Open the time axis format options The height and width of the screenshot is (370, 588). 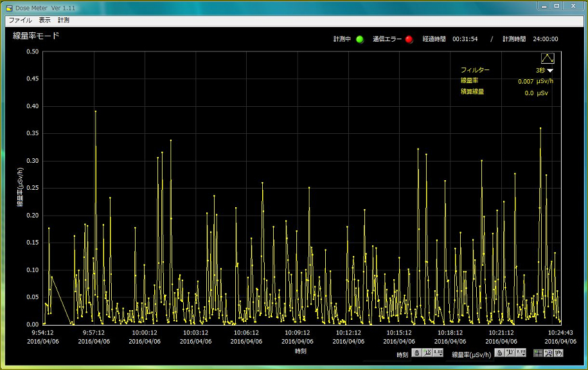pos(438,353)
